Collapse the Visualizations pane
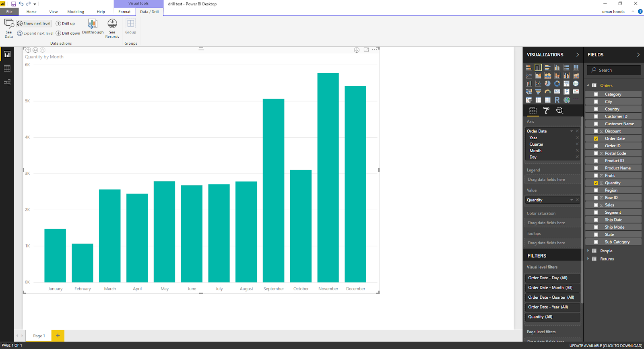The image size is (644, 349). (x=578, y=55)
